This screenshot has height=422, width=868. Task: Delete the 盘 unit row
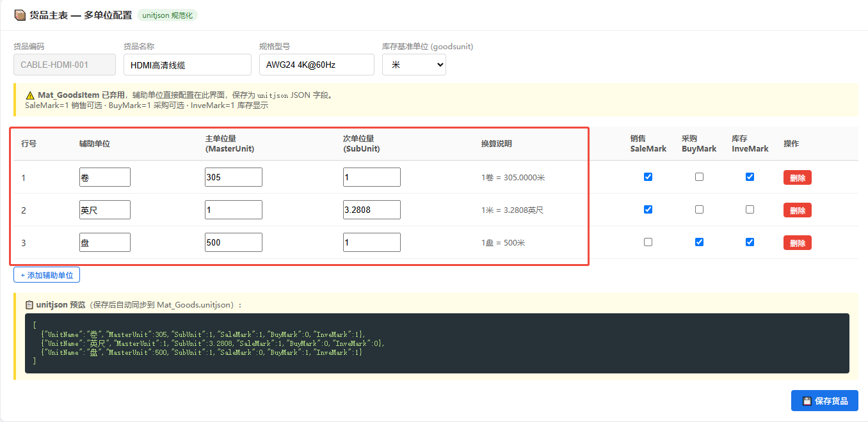point(798,243)
